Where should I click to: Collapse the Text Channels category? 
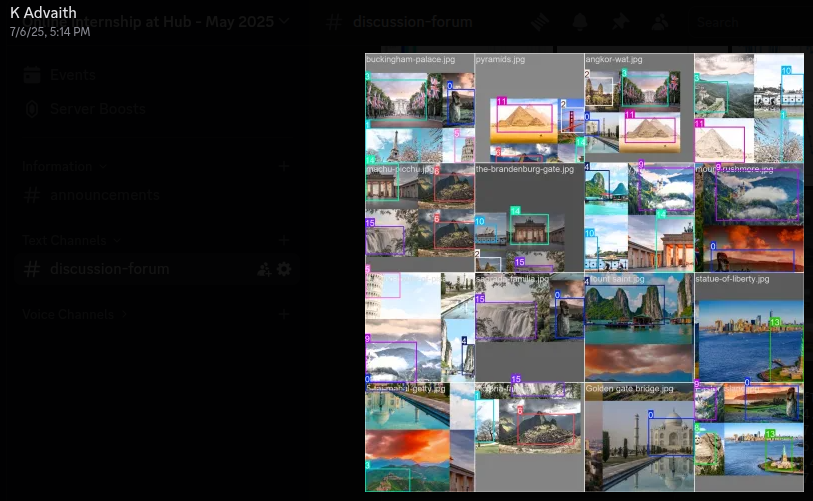coord(70,240)
